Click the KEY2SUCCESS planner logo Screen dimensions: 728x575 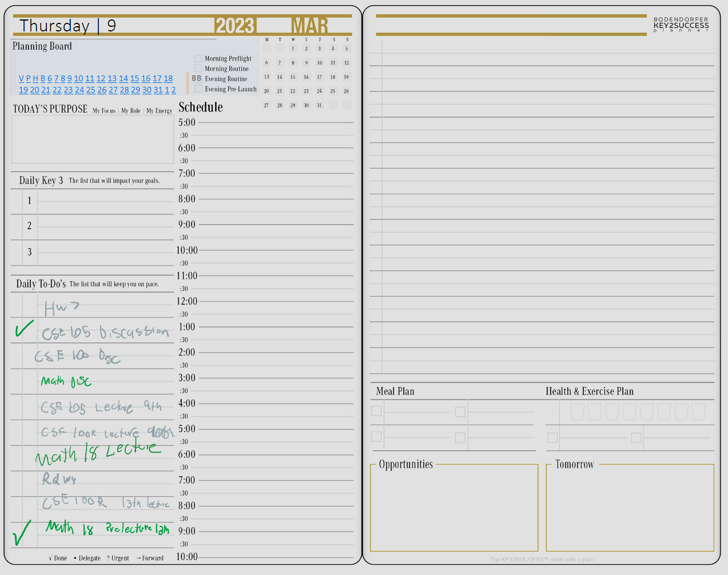[681, 24]
